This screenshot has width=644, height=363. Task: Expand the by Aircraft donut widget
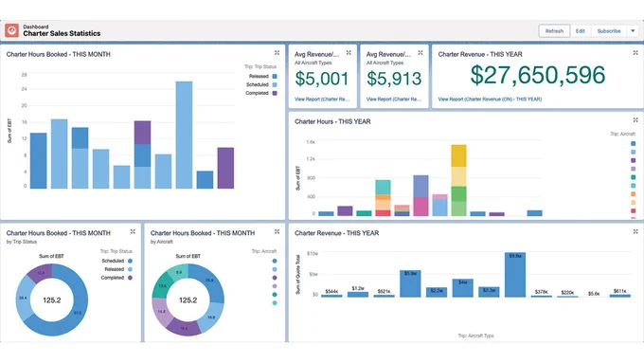[277, 231]
